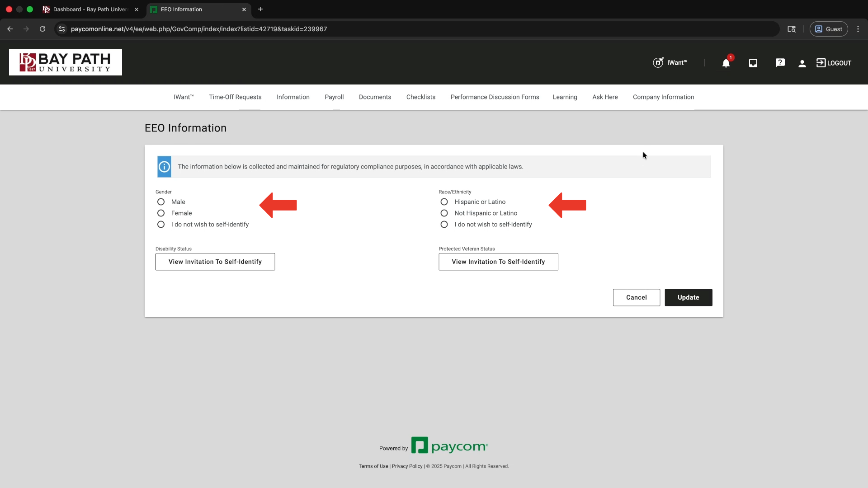Image resolution: width=868 pixels, height=488 pixels.
Task: Click the user profile icon
Action: click(802, 64)
